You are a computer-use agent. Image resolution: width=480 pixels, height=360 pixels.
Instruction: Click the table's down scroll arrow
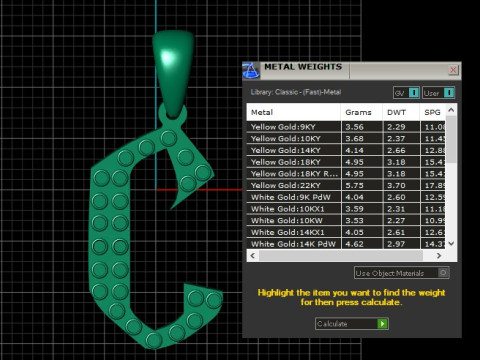click(451, 244)
